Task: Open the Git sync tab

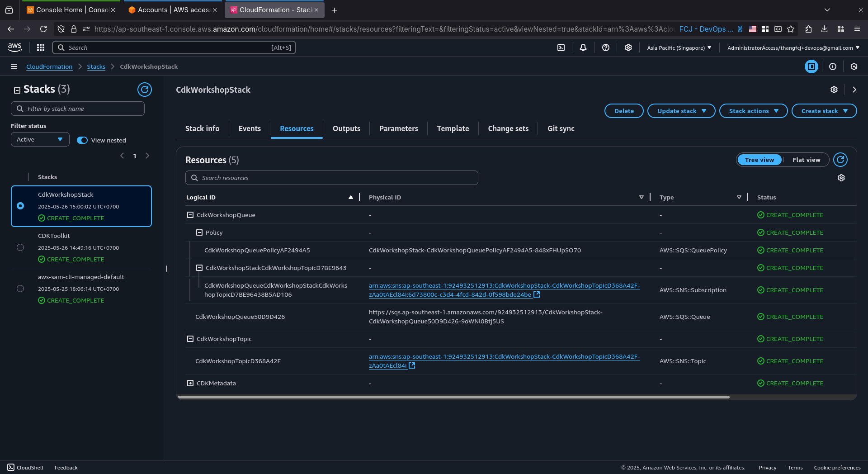Action: pyautogui.click(x=561, y=128)
